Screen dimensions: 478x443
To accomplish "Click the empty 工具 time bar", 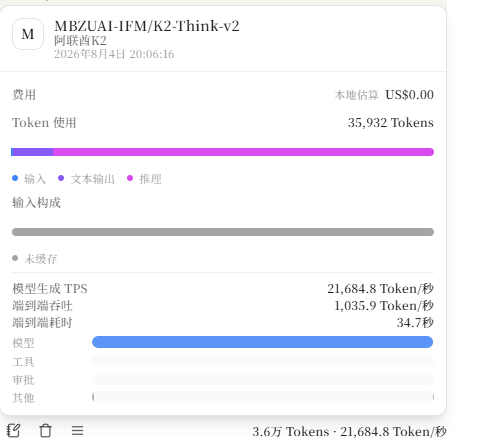I will pyautogui.click(x=263, y=361).
